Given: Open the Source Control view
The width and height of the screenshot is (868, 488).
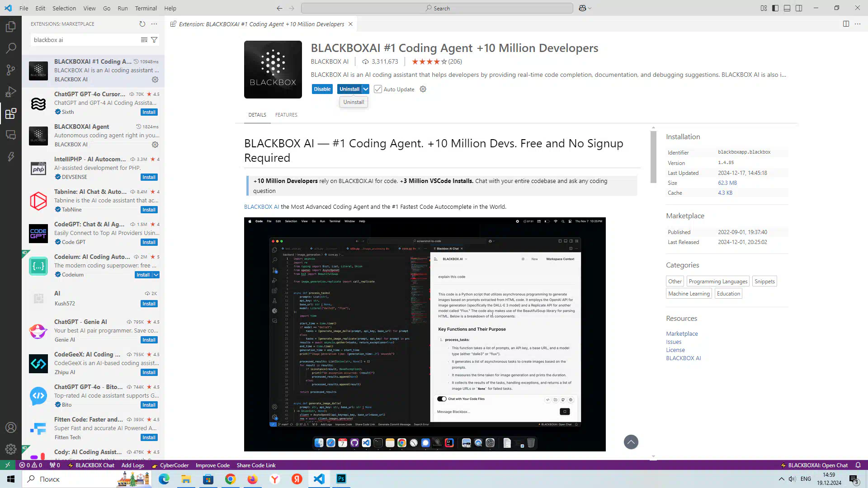Looking at the screenshot, I should pos(11,70).
